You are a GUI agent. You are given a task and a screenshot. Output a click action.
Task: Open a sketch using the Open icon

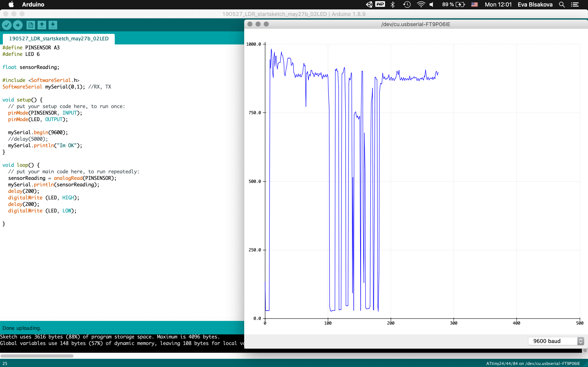42,25
